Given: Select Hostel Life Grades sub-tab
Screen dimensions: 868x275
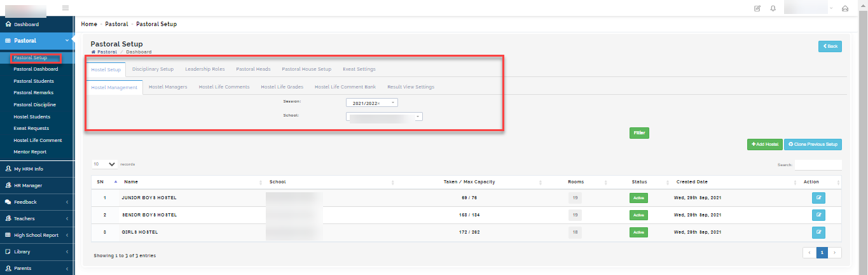Looking at the screenshot, I should point(282,87).
